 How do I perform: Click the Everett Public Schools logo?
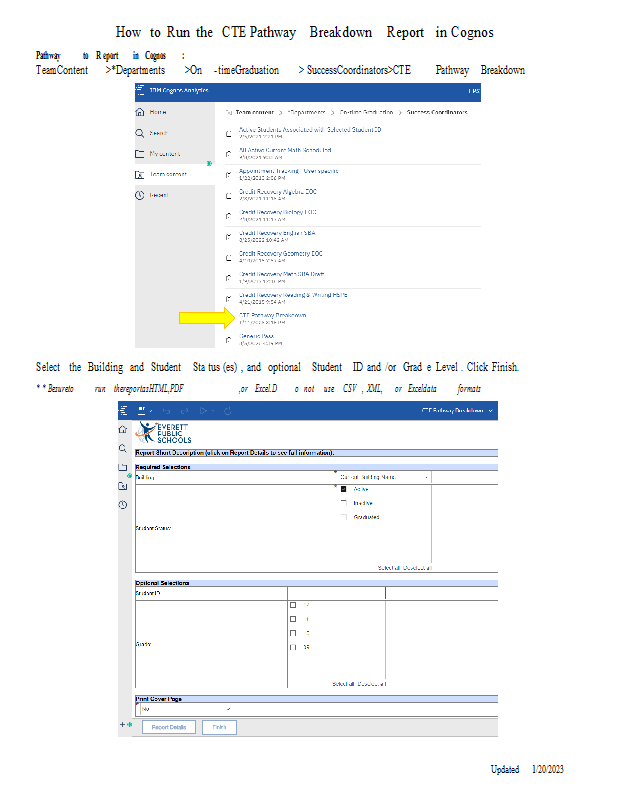(x=163, y=433)
